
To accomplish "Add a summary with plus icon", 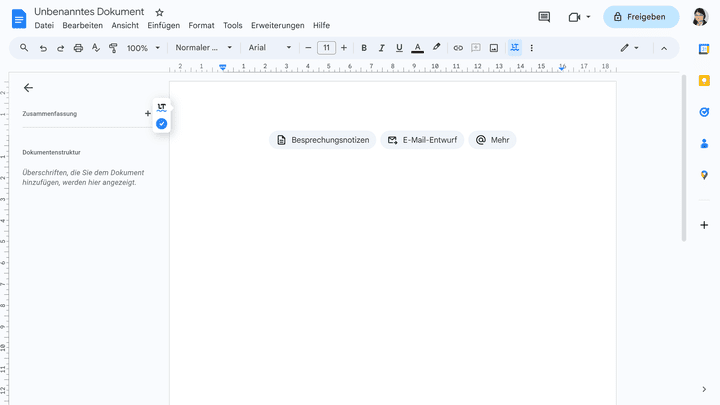I will click(x=147, y=113).
